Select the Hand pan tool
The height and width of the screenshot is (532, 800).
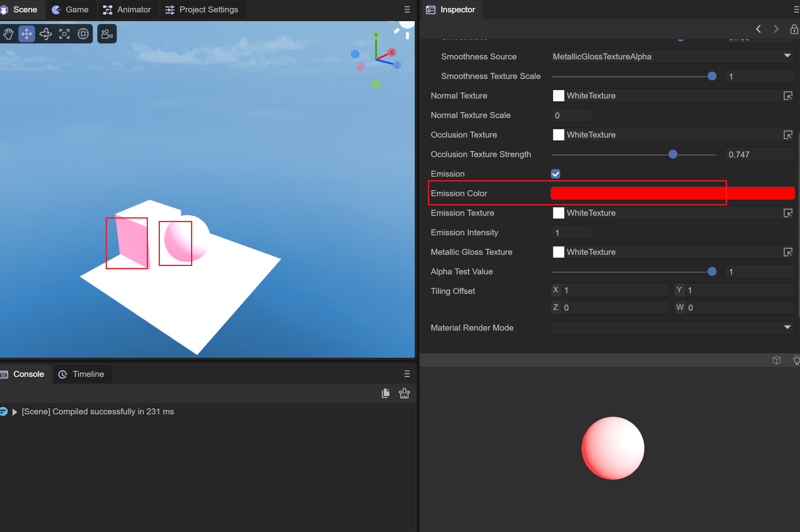(x=8, y=34)
